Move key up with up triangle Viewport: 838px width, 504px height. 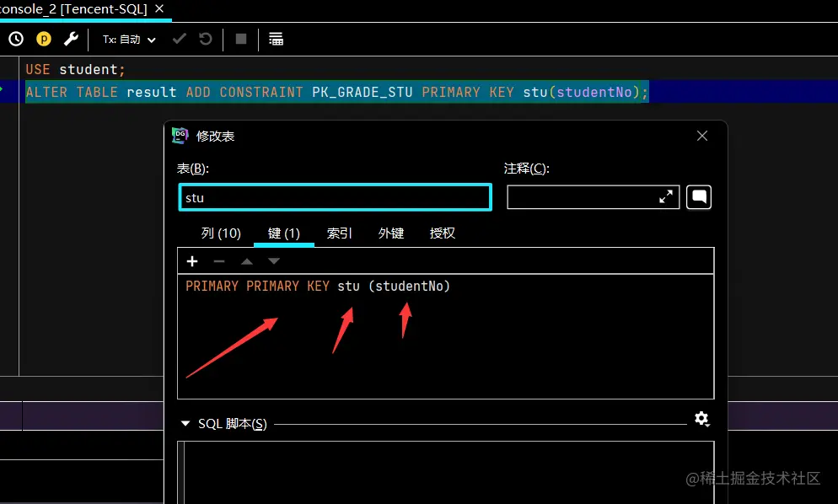point(247,260)
